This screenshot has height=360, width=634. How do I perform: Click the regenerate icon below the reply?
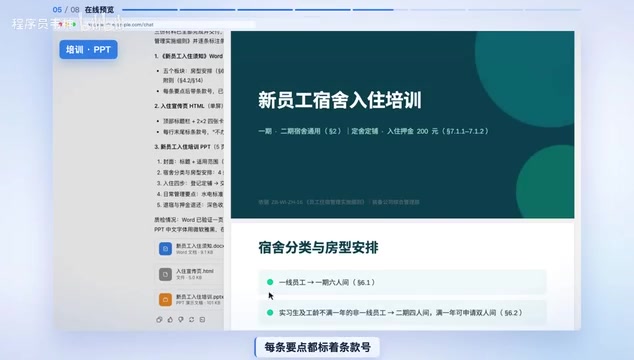click(192, 320)
